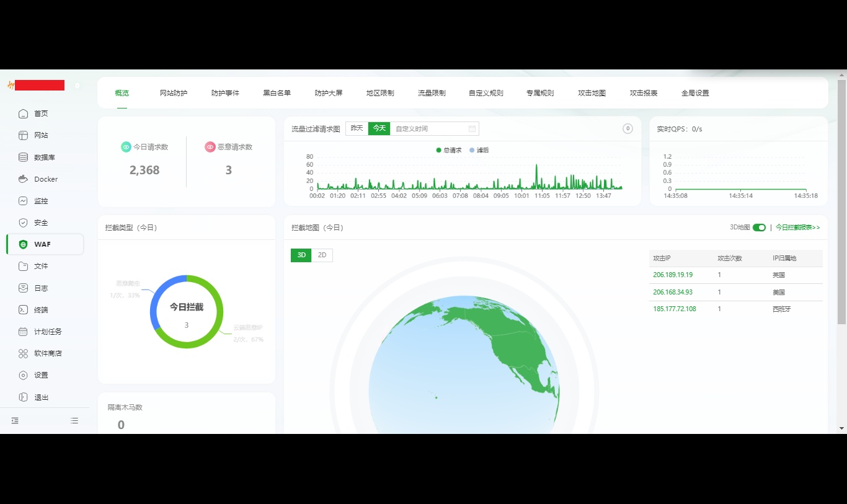Image resolution: width=847 pixels, height=504 pixels.
Task: Open the 设置 panel settings
Action: (x=41, y=375)
